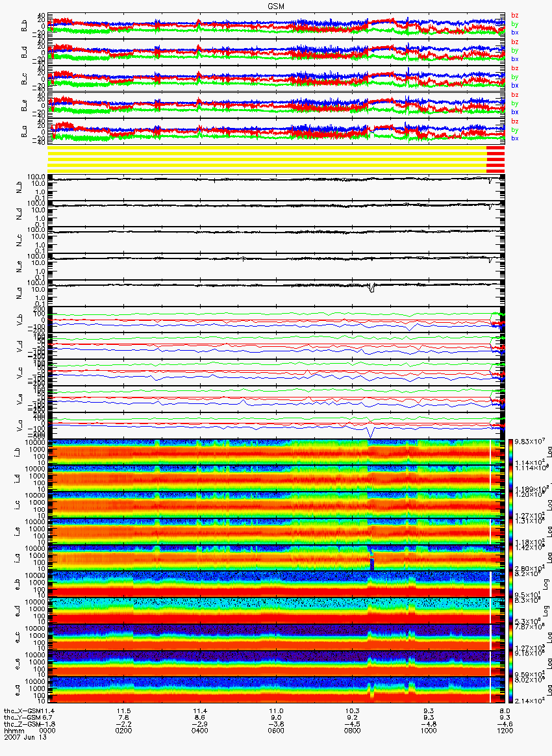
Task: Click the 0800 time axis label
Action: click(353, 731)
